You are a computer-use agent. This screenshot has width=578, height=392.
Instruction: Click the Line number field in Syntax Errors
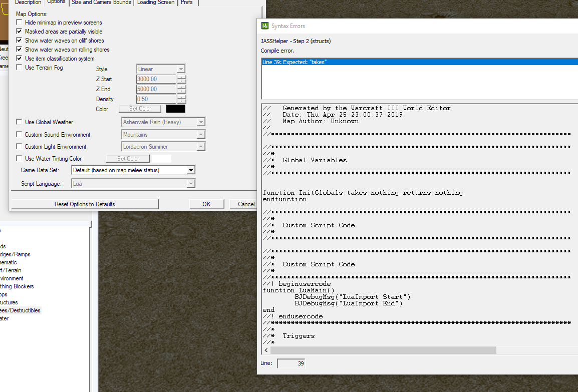pos(291,363)
